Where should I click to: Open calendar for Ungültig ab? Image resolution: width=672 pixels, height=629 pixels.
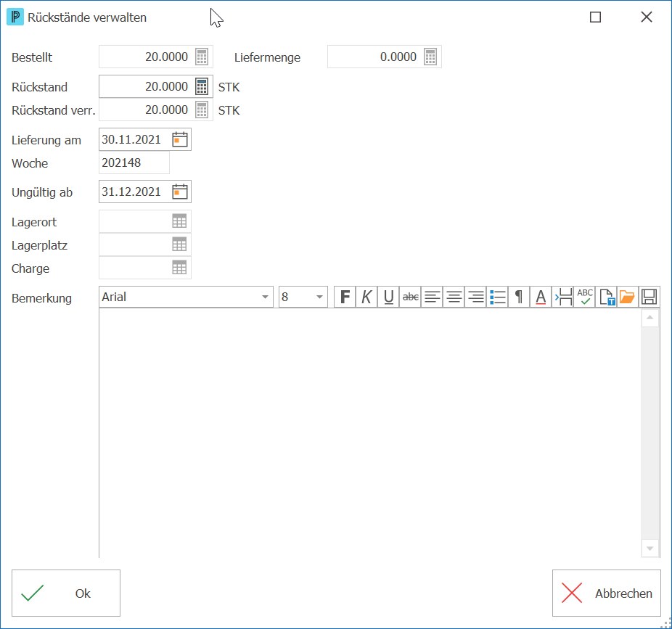coord(180,192)
